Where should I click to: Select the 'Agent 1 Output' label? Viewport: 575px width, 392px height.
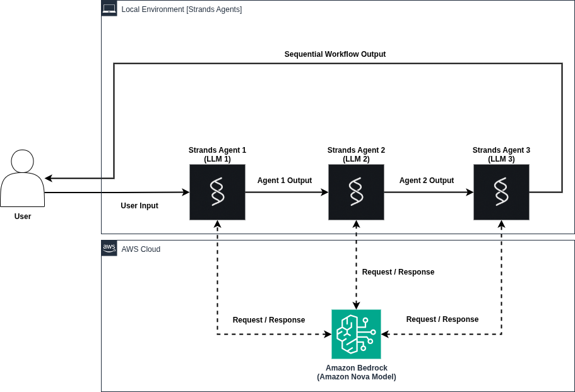[x=285, y=181]
